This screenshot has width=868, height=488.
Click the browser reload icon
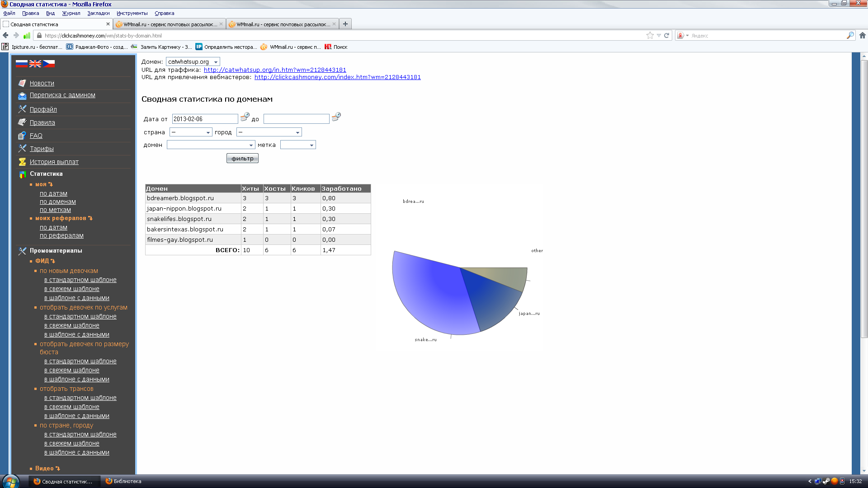(x=666, y=35)
